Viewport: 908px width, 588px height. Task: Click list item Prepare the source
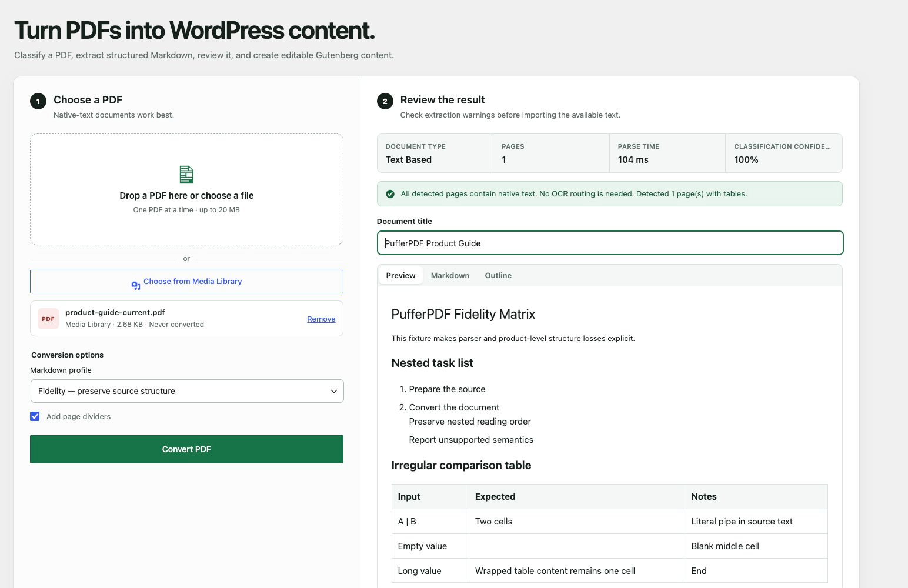(447, 389)
